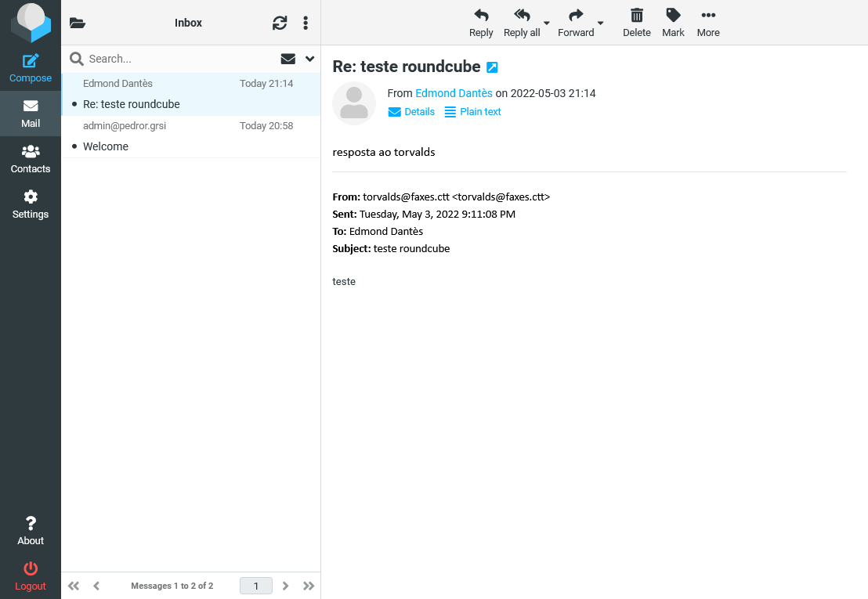Delete the open message with trash icon
The height and width of the screenshot is (599, 868).
tap(637, 16)
